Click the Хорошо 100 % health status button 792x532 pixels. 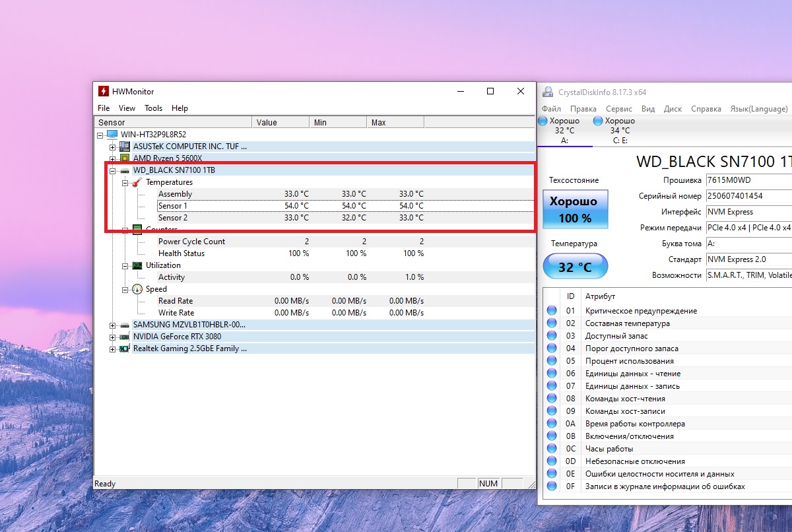pyautogui.click(x=575, y=209)
